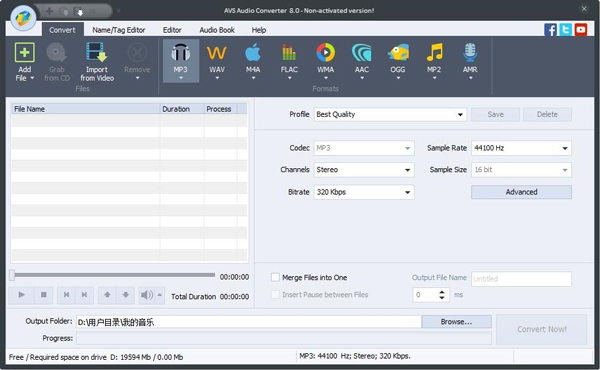The width and height of the screenshot is (600, 370).
Task: Click the Stop playback button
Action: [44, 295]
